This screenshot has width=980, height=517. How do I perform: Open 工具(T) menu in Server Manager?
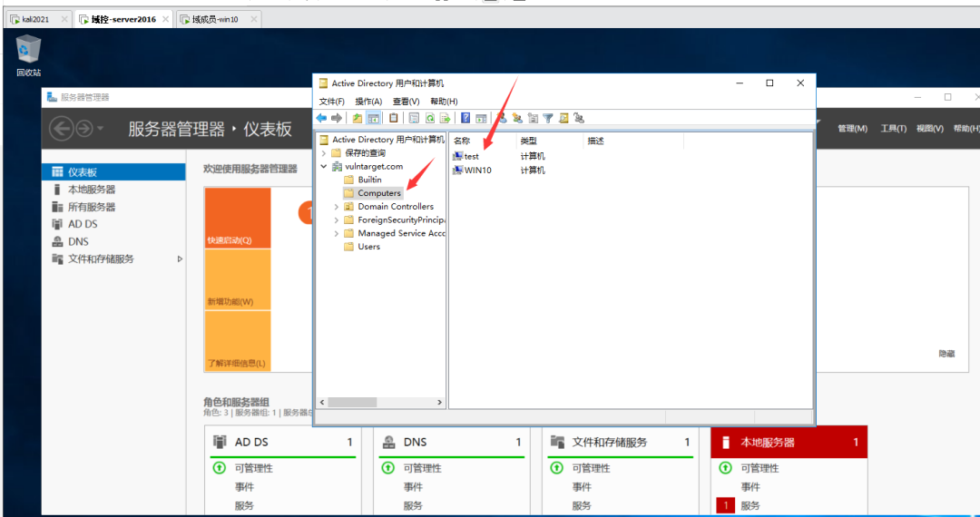(x=893, y=128)
